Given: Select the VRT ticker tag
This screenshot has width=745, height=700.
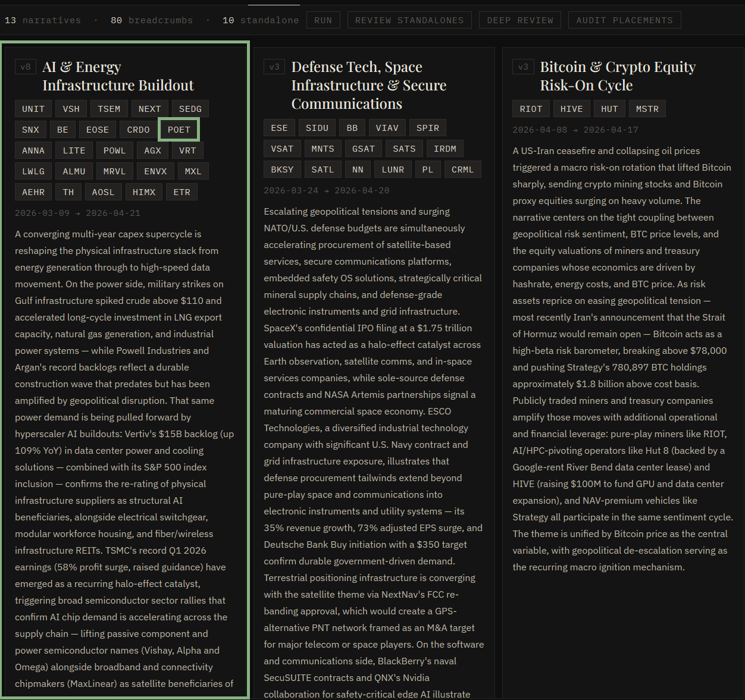Looking at the screenshot, I should tap(188, 150).
